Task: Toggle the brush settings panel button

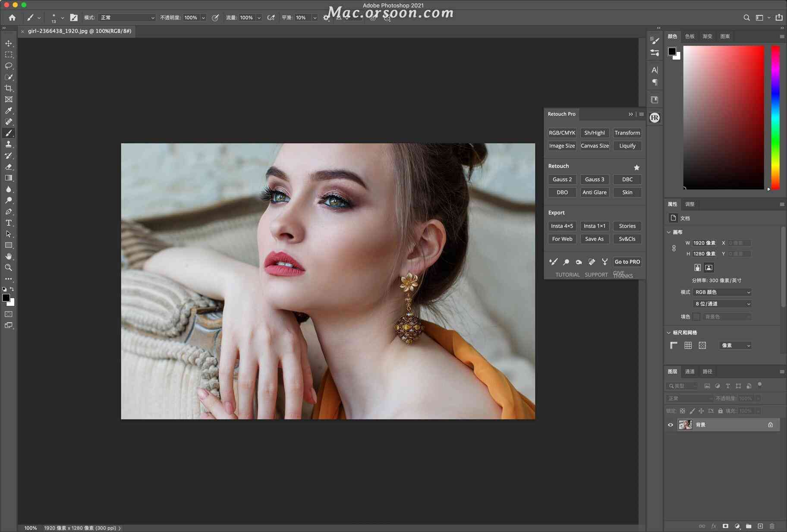Action: coord(74,18)
